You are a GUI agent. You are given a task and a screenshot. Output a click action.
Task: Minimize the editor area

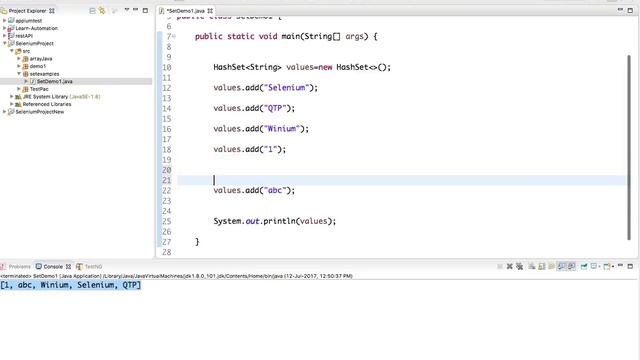coord(620,10)
